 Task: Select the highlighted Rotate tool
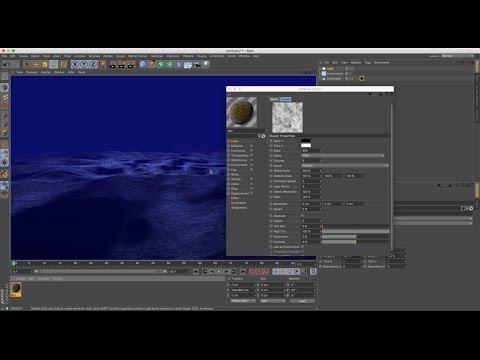54,64
